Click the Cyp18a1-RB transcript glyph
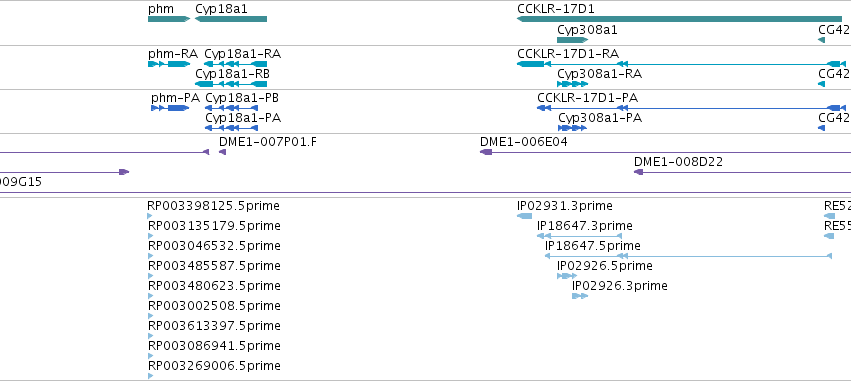The width and height of the screenshot is (851, 381). (x=231, y=84)
